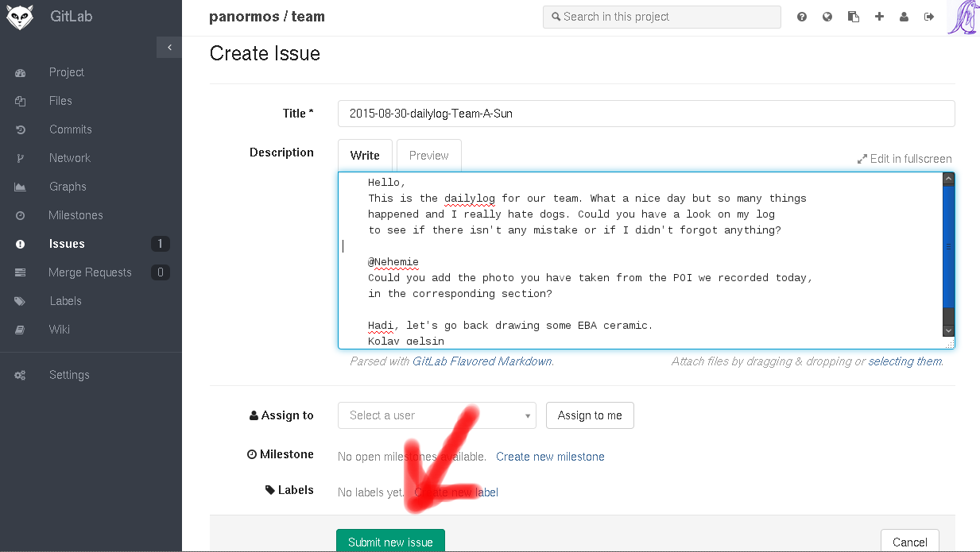This screenshot has width=980, height=552.
Task: Click the penguin user avatar
Action: [963, 17]
